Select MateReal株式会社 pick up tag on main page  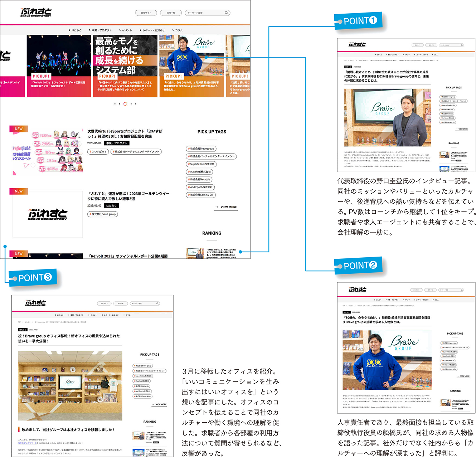pos(199,172)
